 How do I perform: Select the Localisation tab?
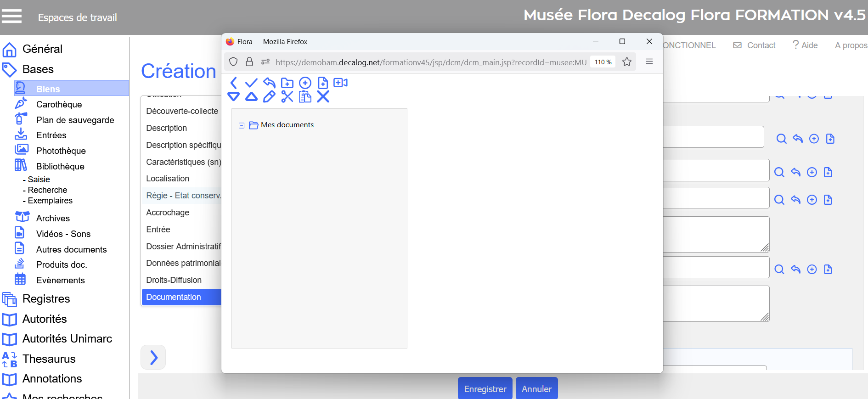tap(168, 179)
